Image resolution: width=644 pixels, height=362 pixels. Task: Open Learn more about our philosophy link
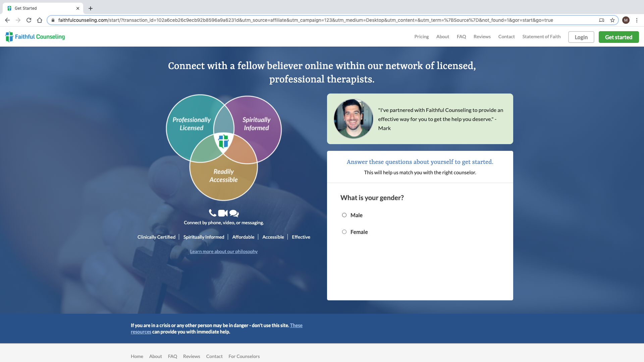pyautogui.click(x=224, y=251)
